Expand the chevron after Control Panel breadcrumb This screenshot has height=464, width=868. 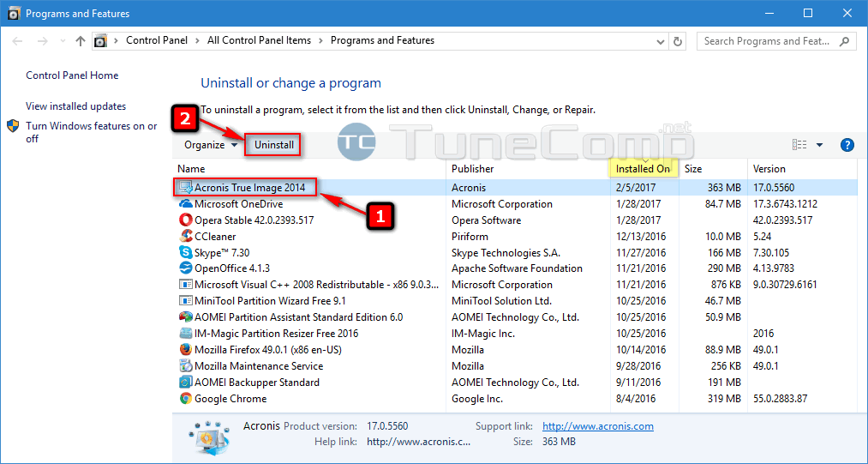(198, 40)
